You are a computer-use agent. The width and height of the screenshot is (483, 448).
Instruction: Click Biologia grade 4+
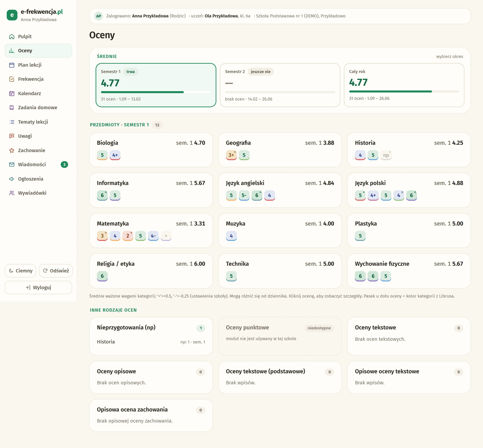[115, 155]
